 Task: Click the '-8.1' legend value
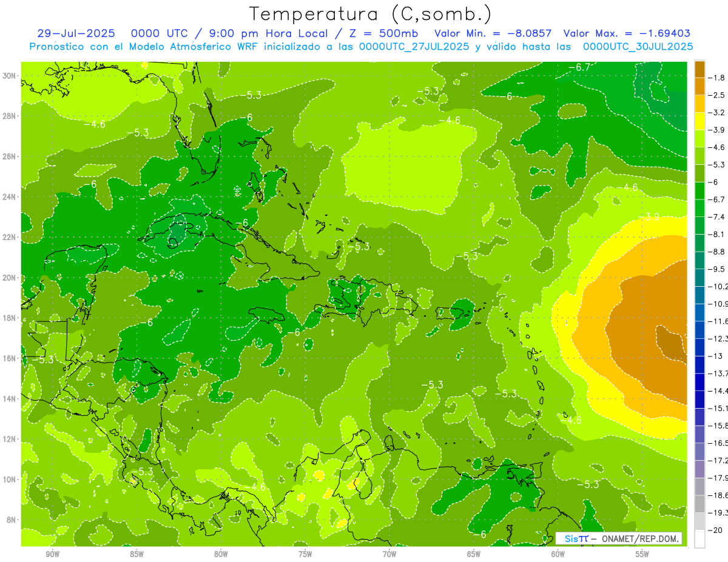(x=716, y=235)
